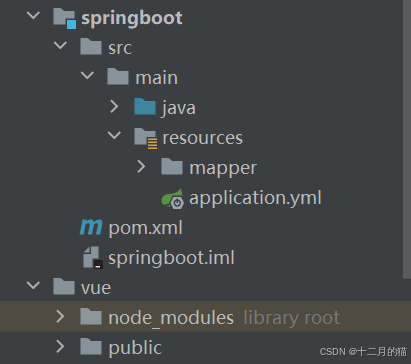Select the springboot project label
The image size is (411, 364).
tap(132, 19)
